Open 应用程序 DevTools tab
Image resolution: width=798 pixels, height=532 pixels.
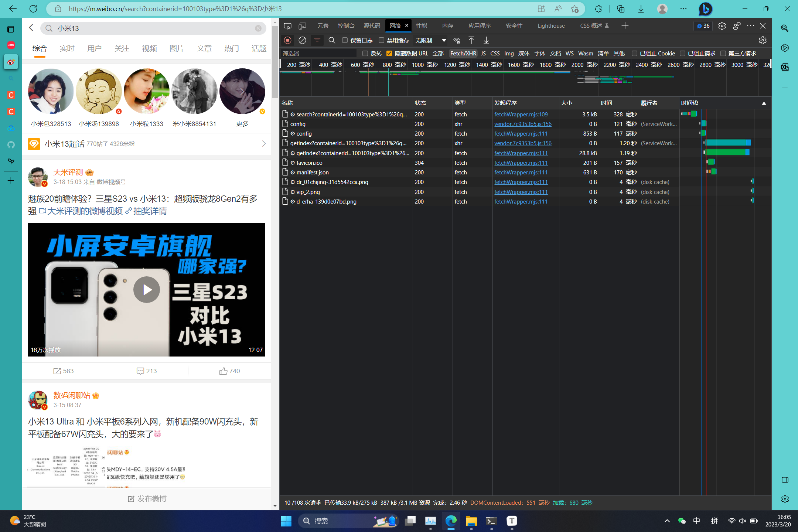click(x=480, y=26)
